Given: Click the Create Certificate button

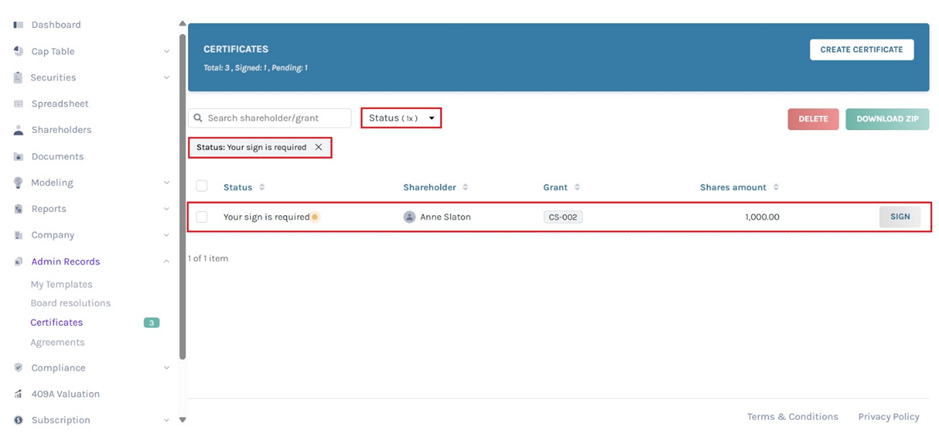Looking at the screenshot, I should 861,49.
